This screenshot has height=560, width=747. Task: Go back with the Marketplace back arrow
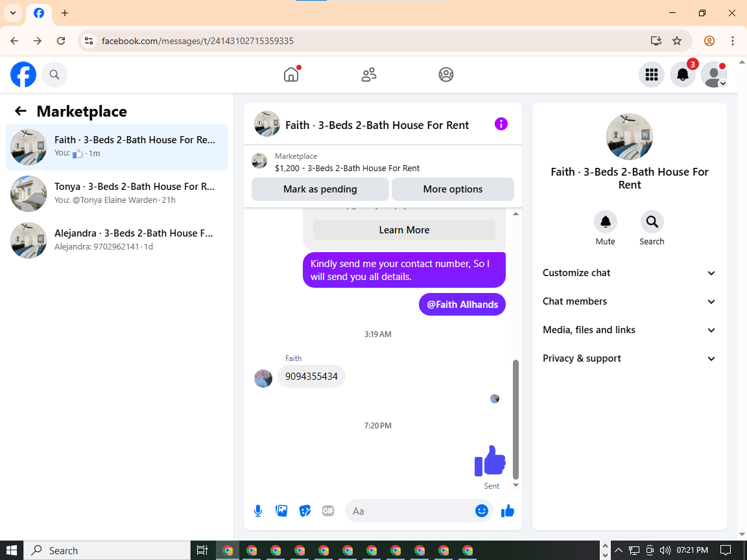click(21, 111)
